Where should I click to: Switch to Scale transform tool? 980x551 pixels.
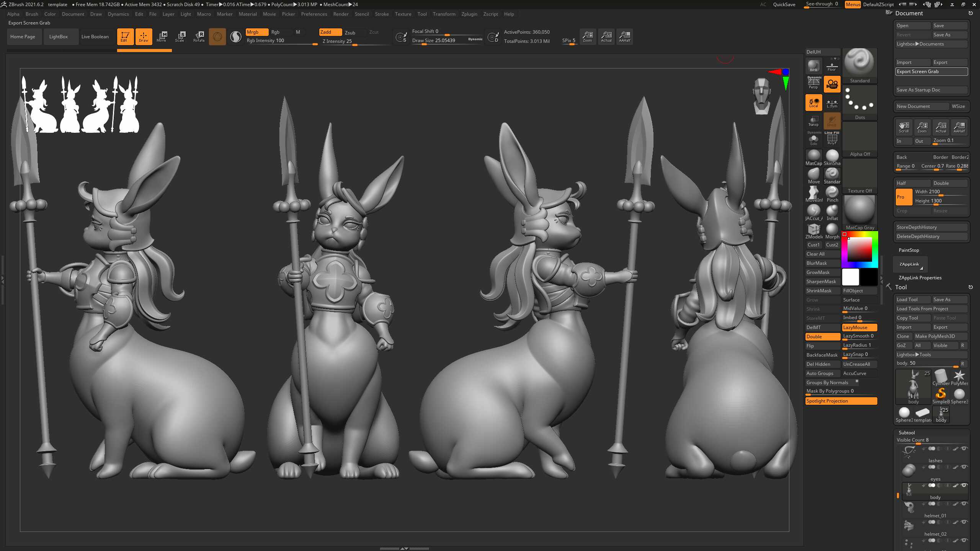coord(180,37)
